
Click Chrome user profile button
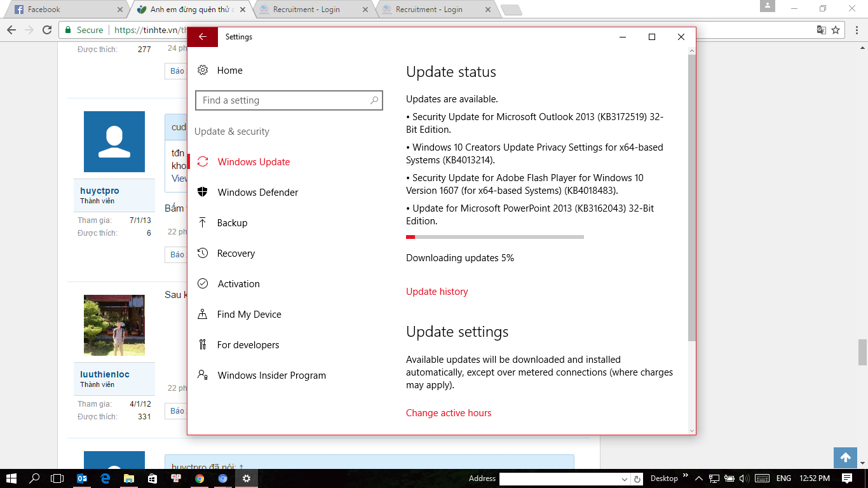pos(768,6)
